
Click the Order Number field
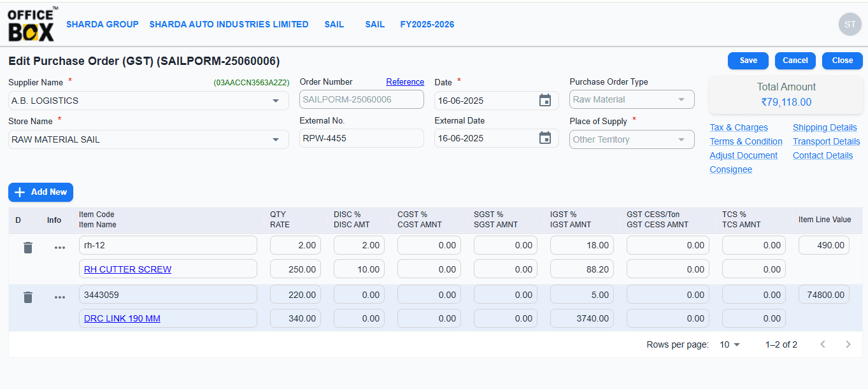pos(362,99)
